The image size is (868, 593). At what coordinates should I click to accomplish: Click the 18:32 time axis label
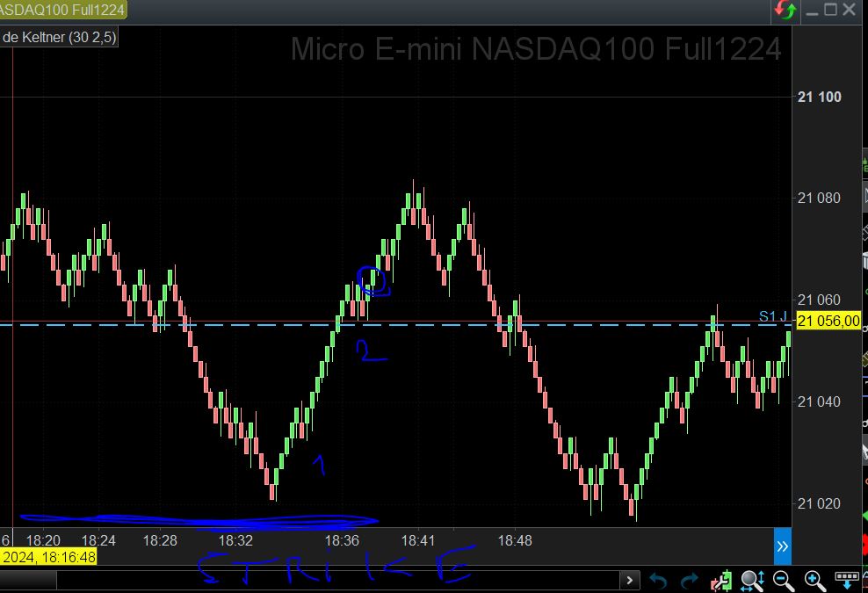[235, 540]
